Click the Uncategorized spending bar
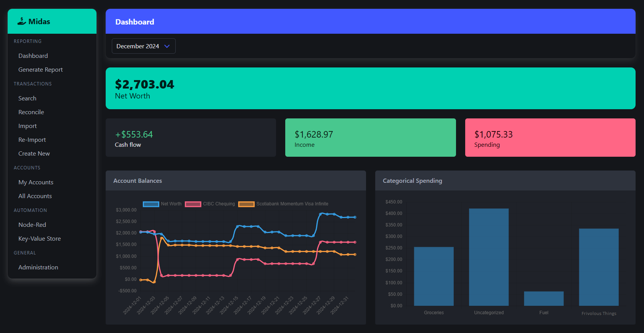This screenshot has width=644, height=333. (x=489, y=257)
